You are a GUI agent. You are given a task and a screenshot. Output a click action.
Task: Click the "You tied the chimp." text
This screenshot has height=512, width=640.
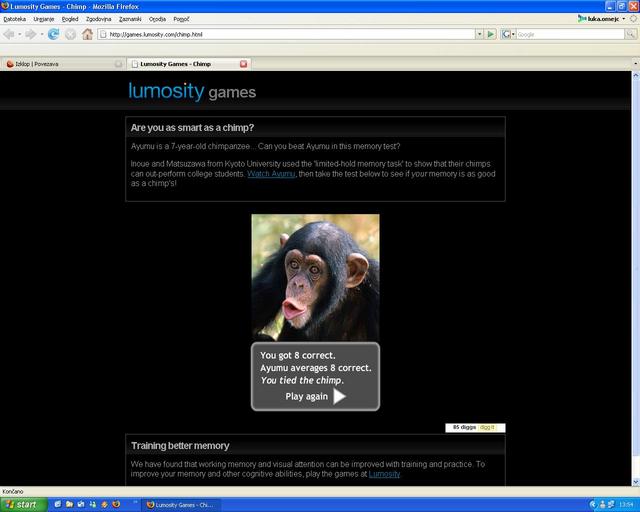point(302,381)
